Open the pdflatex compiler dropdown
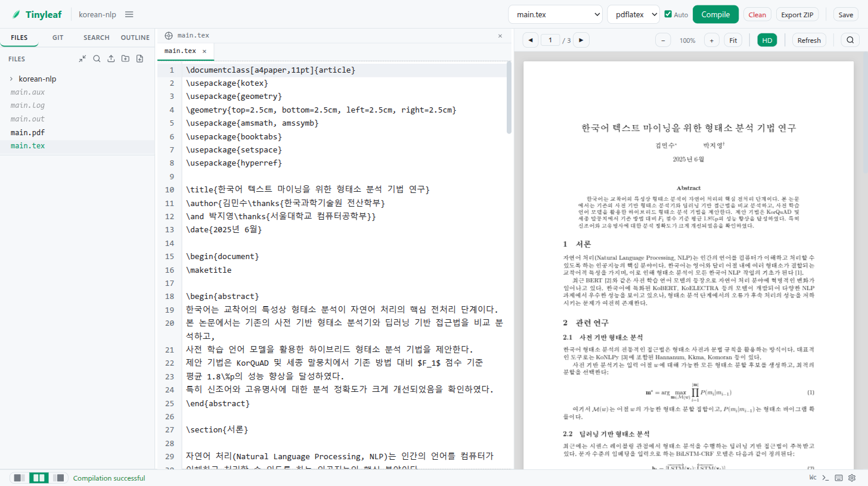Screen dimensions: 868x486 [x=633, y=14]
